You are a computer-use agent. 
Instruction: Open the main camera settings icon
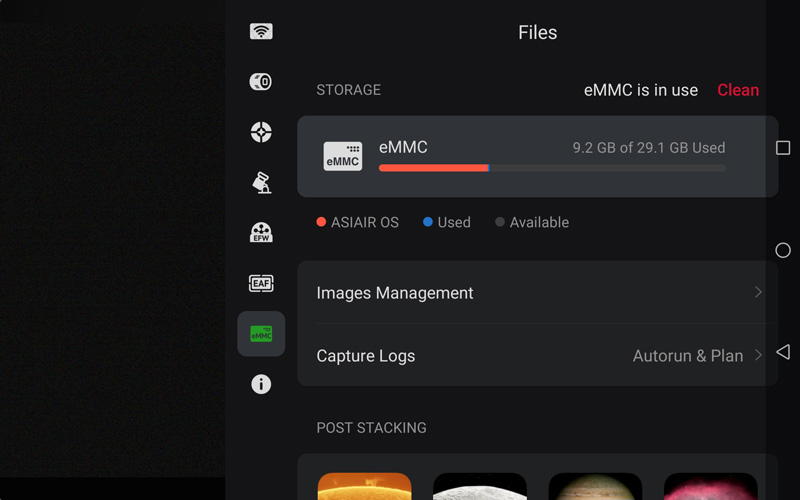click(x=261, y=82)
